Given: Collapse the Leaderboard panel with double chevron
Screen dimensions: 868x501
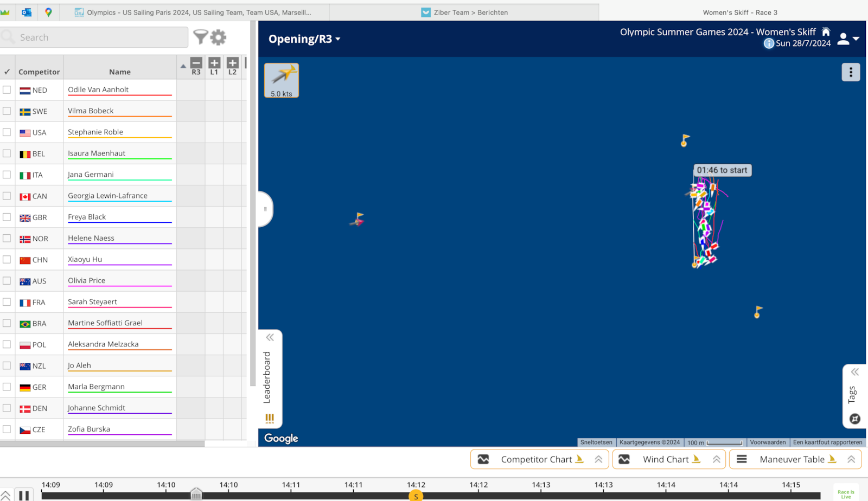Looking at the screenshot, I should tap(270, 337).
